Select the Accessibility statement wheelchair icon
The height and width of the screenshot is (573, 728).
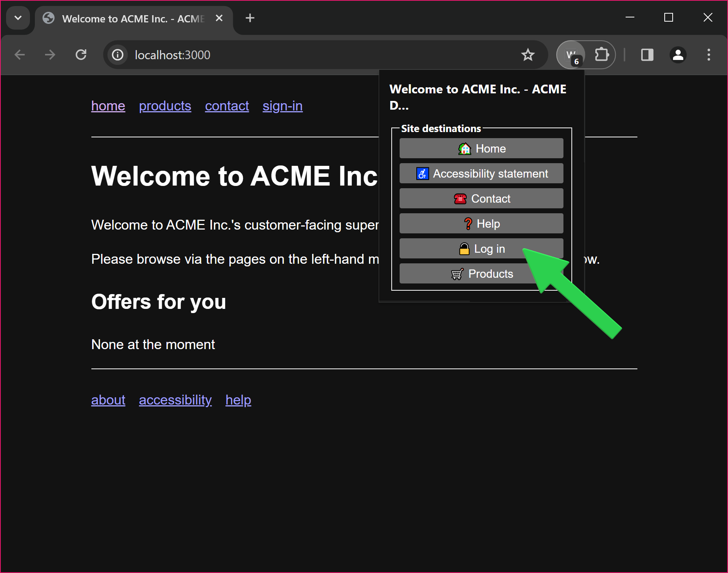point(422,173)
